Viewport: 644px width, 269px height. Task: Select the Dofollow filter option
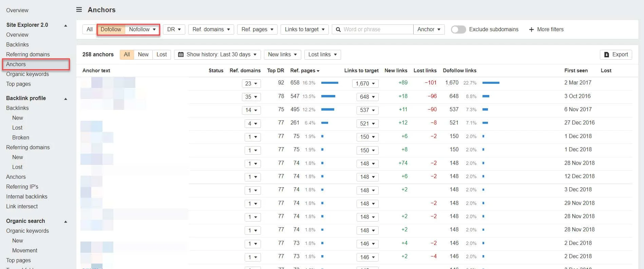pos(111,30)
